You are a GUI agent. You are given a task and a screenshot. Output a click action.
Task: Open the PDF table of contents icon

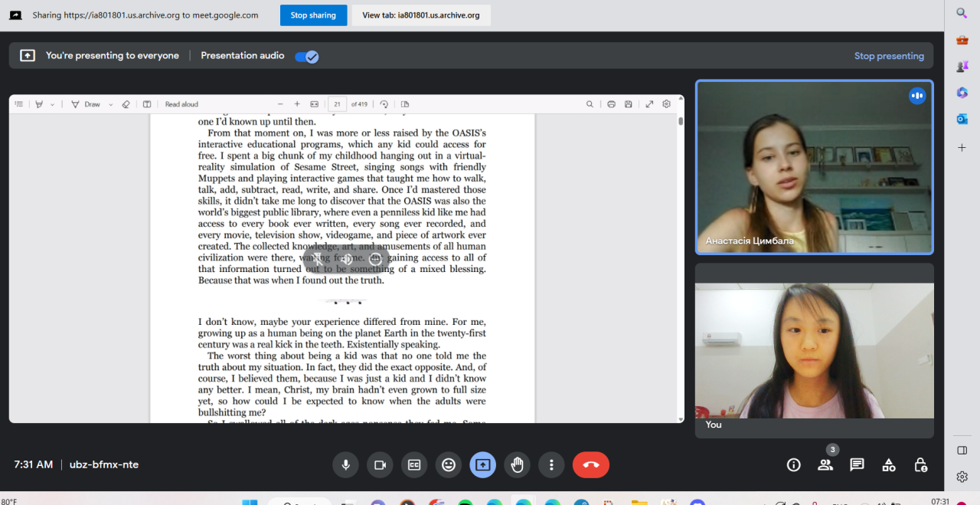pyautogui.click(x=19, y=104)
